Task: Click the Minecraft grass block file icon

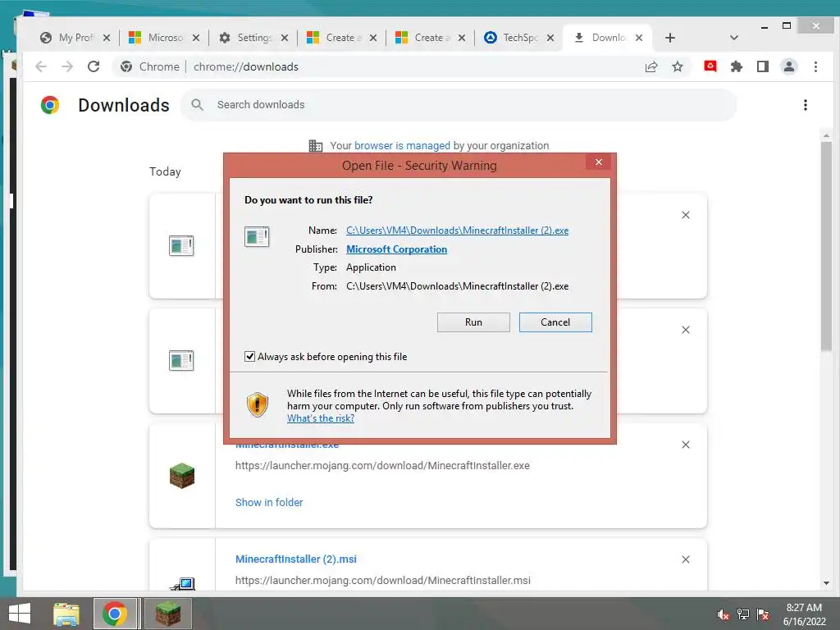Action: click(x=181, y=475)
